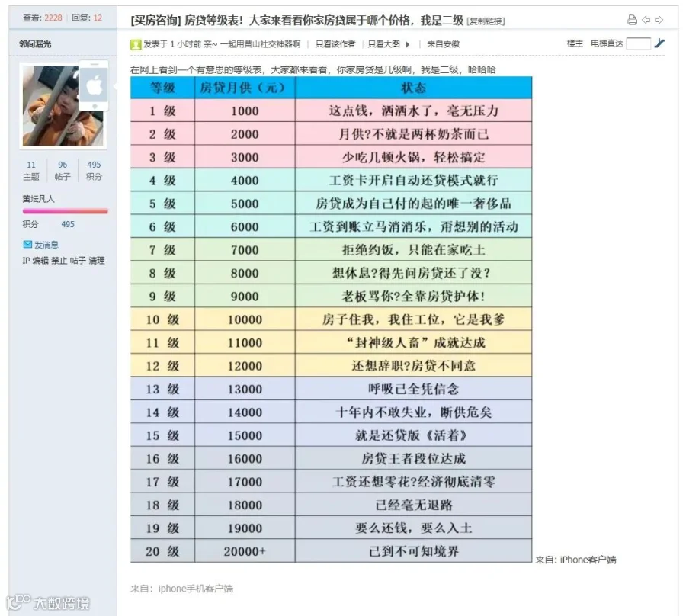Click the 11 主题 count

[x=31, y=170]
